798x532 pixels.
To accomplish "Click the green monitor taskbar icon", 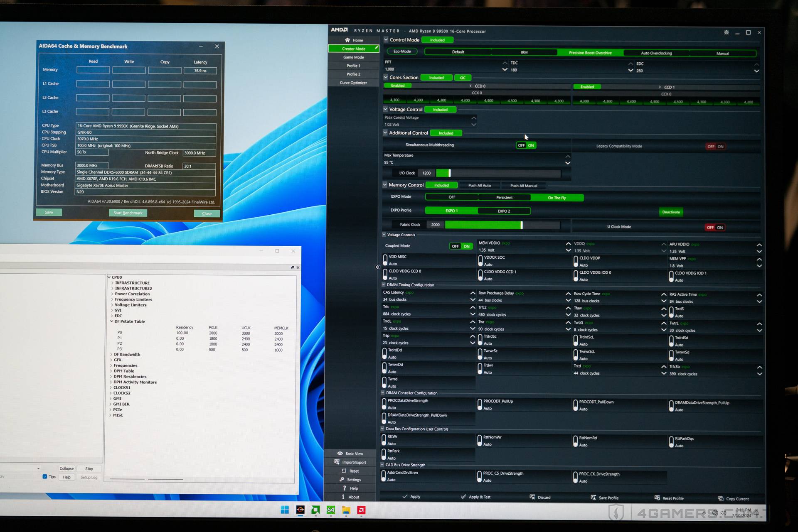I will (315, 510).
